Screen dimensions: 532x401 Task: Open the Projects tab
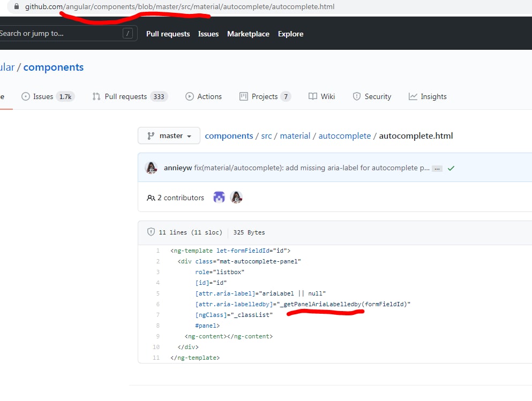click(x=265, y=96)
